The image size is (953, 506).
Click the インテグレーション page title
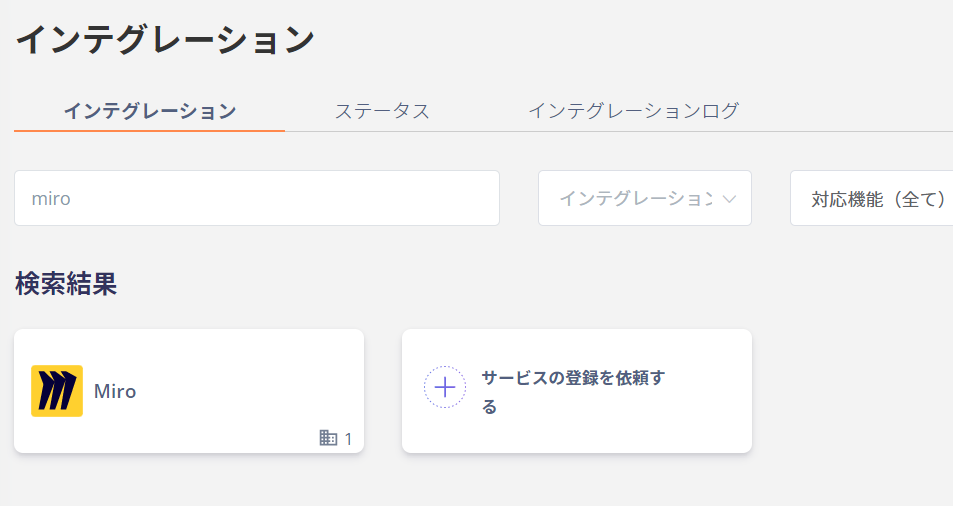click(x=164, y=40)
